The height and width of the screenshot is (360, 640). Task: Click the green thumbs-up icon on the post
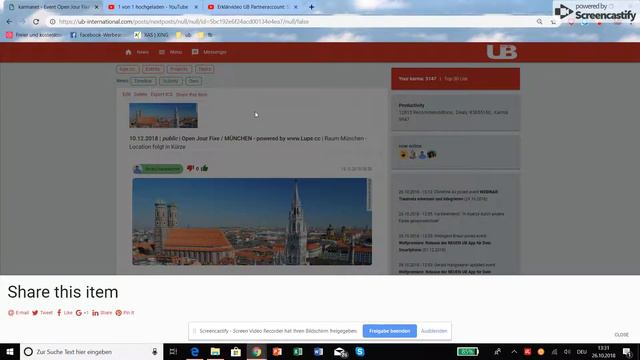click(204, 168)
